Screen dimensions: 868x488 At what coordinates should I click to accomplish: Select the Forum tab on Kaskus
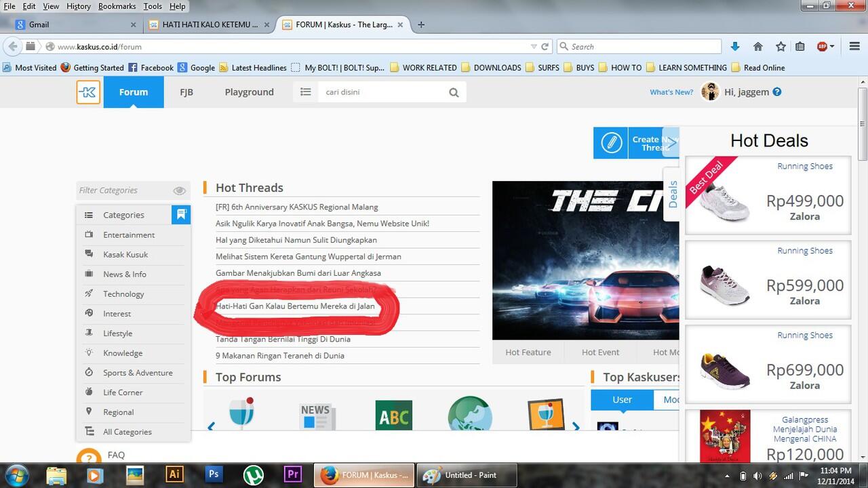pos(134,92)
